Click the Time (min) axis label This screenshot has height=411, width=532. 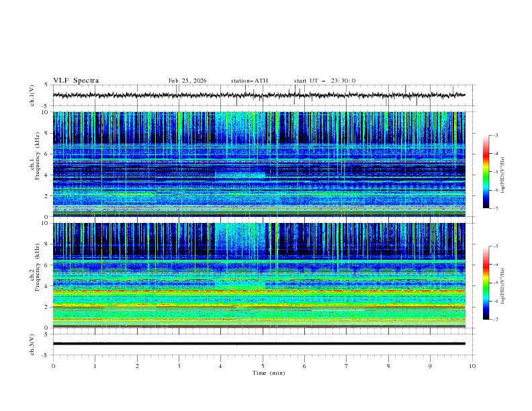click(x=269, y=372)
